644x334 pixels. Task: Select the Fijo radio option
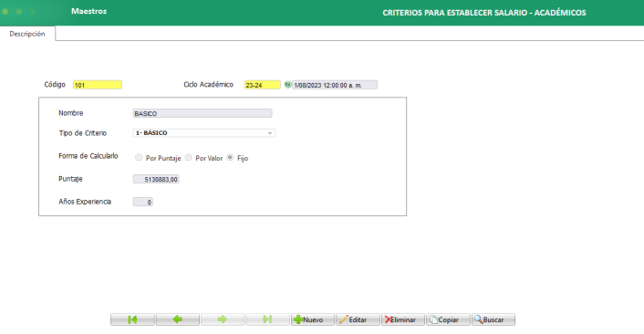[230, 157]
